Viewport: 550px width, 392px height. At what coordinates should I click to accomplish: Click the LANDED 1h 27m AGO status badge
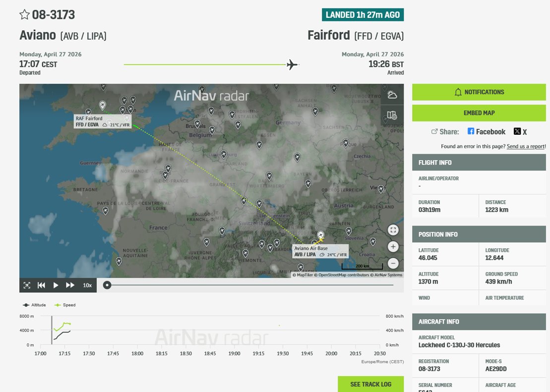[363, 15]
